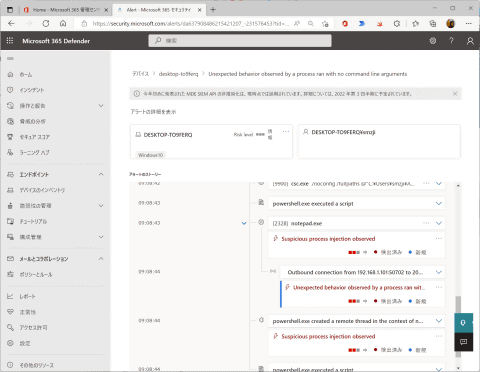Open アクセス許可 in the sidebar
Image resolution: width=480 pixels, height=372 pixels.
(33, 328)
